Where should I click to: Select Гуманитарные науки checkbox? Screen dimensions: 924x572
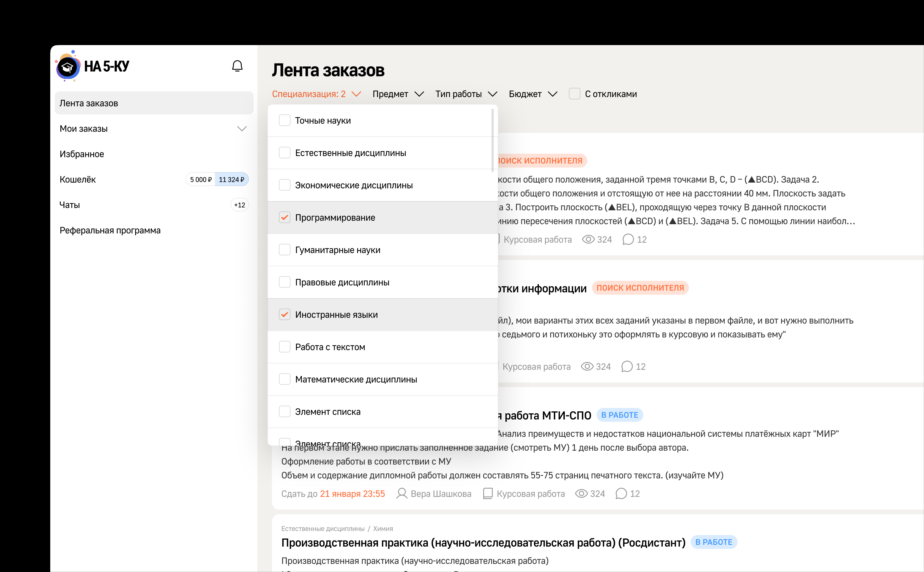coord(285,250)
